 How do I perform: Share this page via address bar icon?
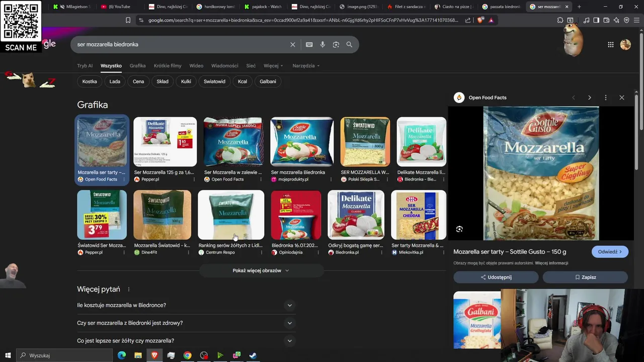(x=468, y=20)
